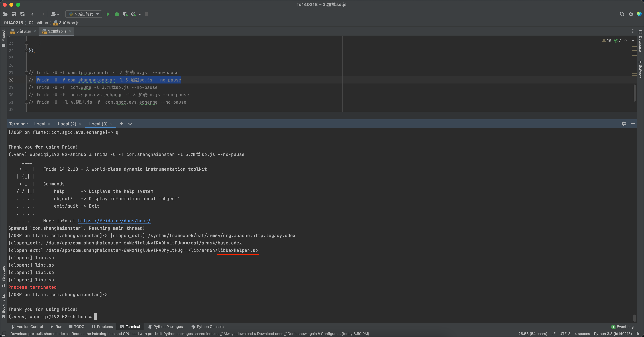644x337 pixels.
Task: Click the 3.加载so.js breadcrumb
Action: [66, 23]
